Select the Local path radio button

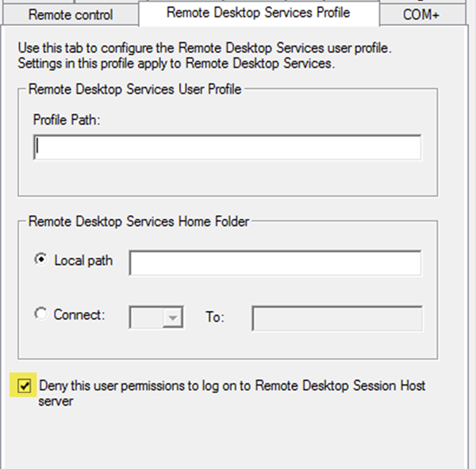point(41,260)
